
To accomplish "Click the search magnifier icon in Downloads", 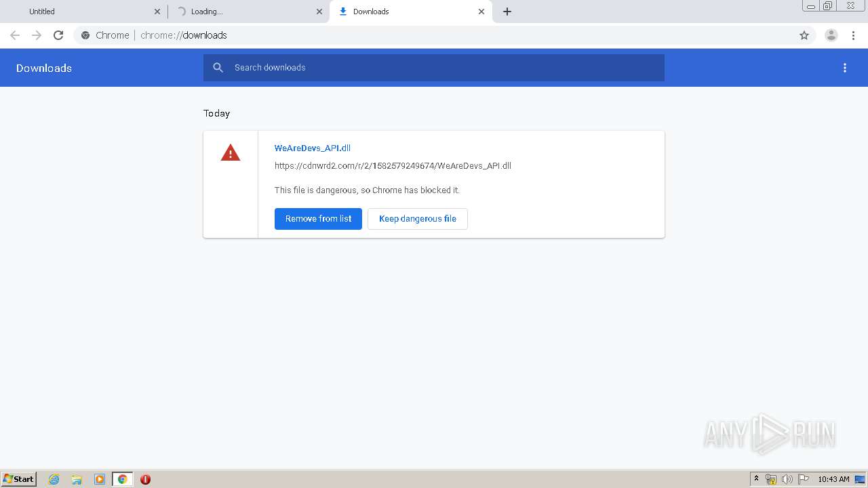I will [218, 68].
